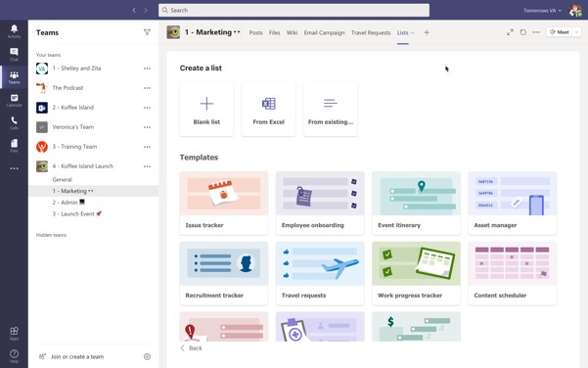This screenshot has width=588, height=368.
Task: Open the Apps icon in sidebar
Action: (14, 333)
